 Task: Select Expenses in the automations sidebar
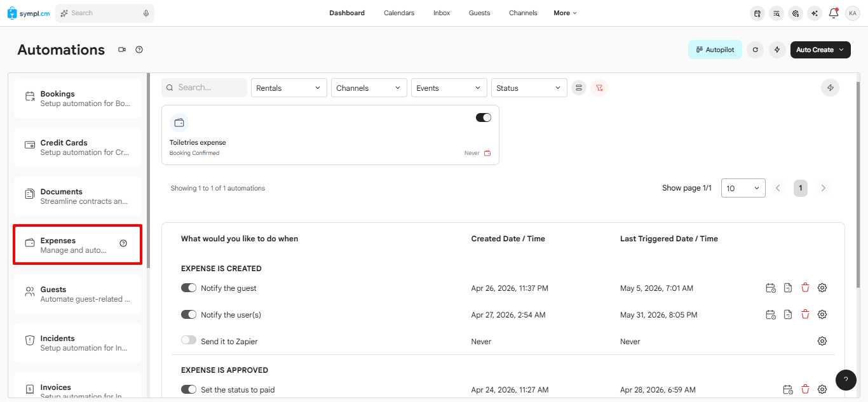tap(78, 245)
